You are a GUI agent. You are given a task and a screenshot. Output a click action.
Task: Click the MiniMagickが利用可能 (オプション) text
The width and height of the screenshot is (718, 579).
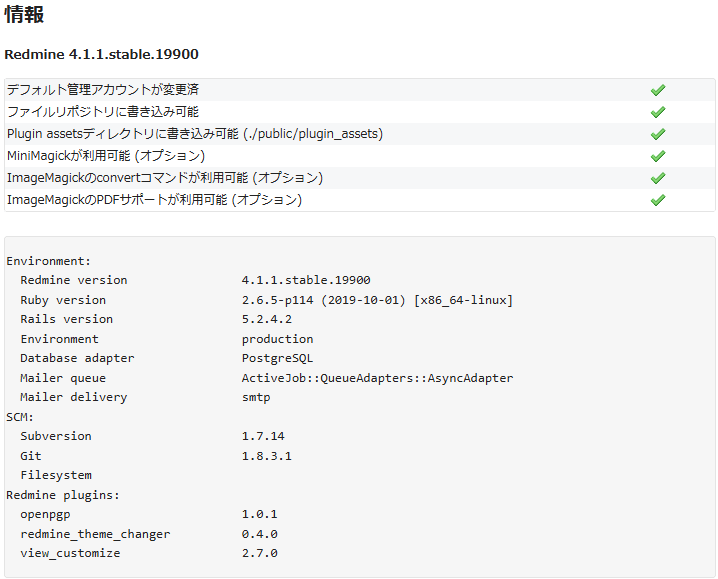point(106,156)
